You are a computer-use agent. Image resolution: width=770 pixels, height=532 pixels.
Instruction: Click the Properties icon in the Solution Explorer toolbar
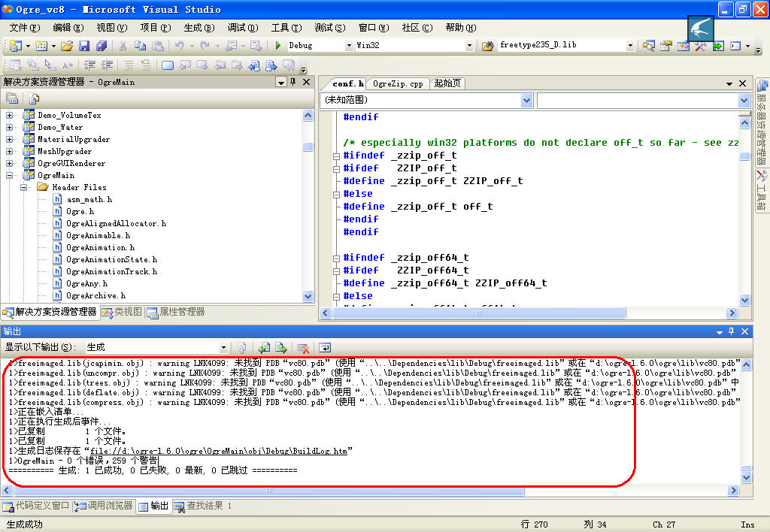click(12, 98)
